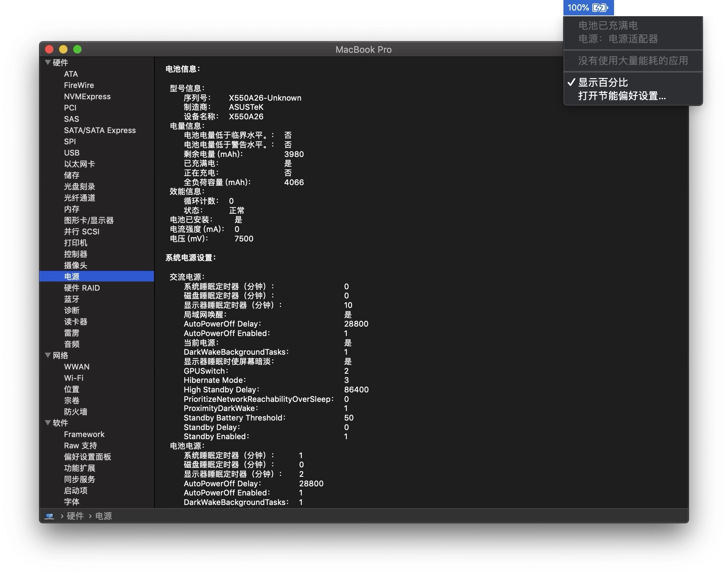The width and height of the screenshot is (728, 575).
Task: Select the highlighted 电源 sidebar item
Action: 97,276
